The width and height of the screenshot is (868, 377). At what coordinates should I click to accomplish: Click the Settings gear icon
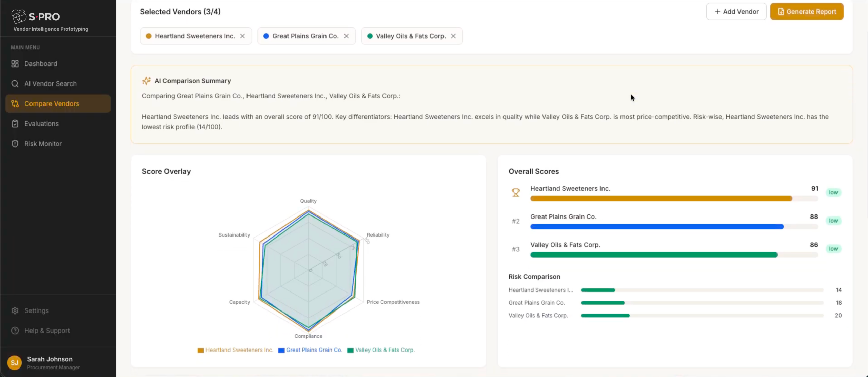click(x=15, y=310)
